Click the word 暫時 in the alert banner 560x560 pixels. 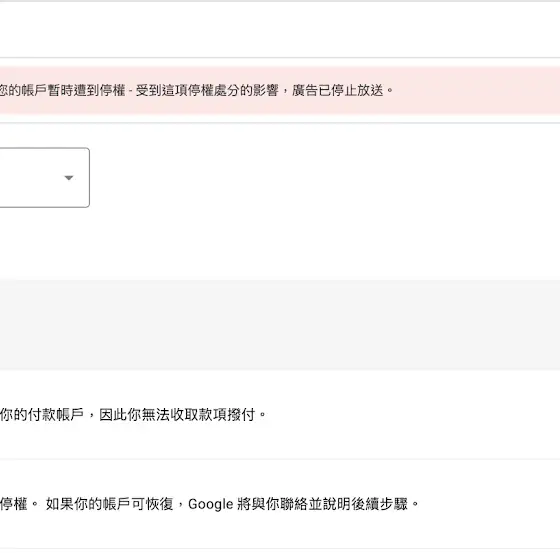click(x=61, y=90)
